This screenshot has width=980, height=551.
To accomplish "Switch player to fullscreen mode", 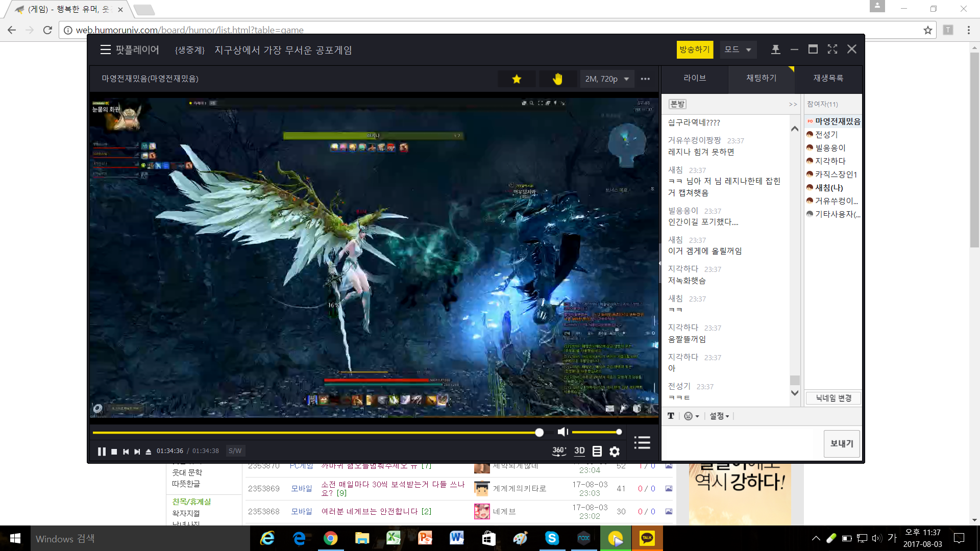I will (832, 49).
